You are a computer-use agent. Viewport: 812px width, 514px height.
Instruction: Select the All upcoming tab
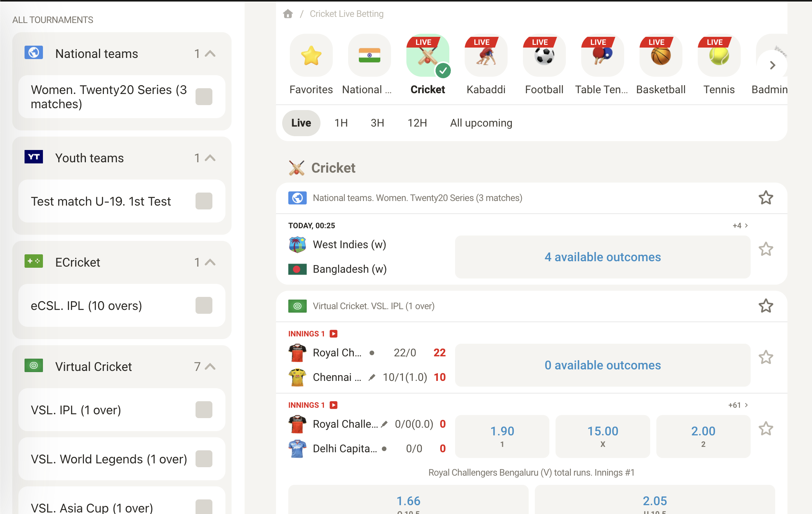481,123
